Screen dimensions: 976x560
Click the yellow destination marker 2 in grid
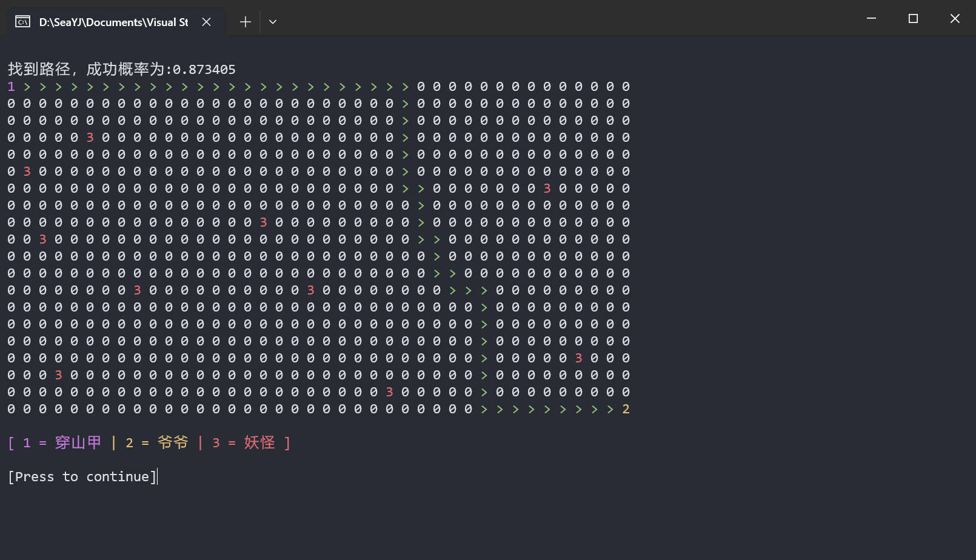[x=626, y=409]
